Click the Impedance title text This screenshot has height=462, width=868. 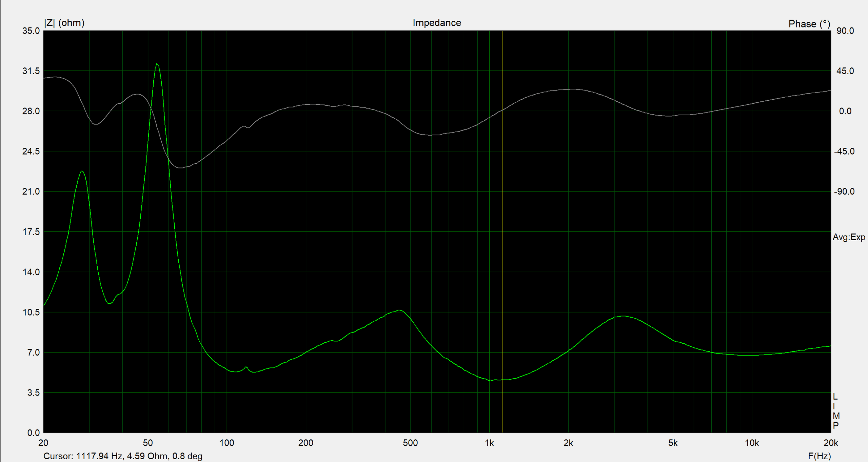point(437,23)
